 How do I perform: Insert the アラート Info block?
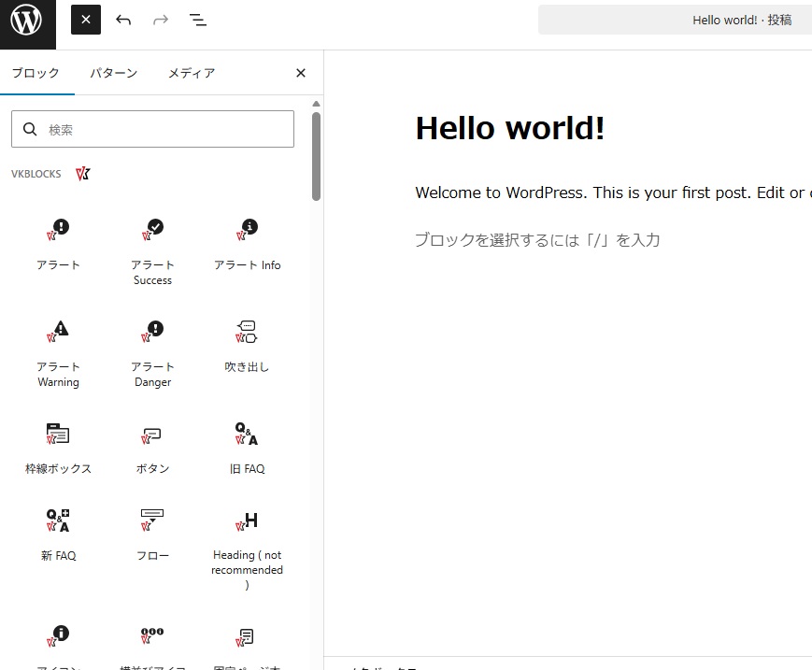(247, 243)
